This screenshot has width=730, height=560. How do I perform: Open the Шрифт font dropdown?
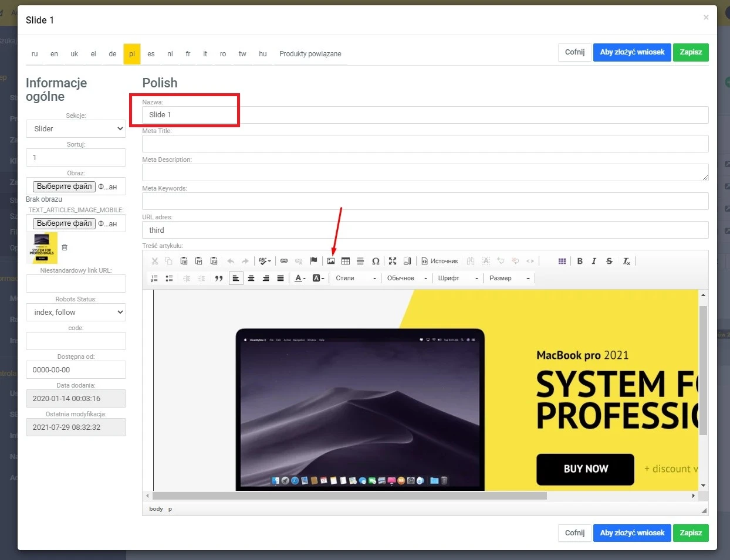click(x=458, y=278)
